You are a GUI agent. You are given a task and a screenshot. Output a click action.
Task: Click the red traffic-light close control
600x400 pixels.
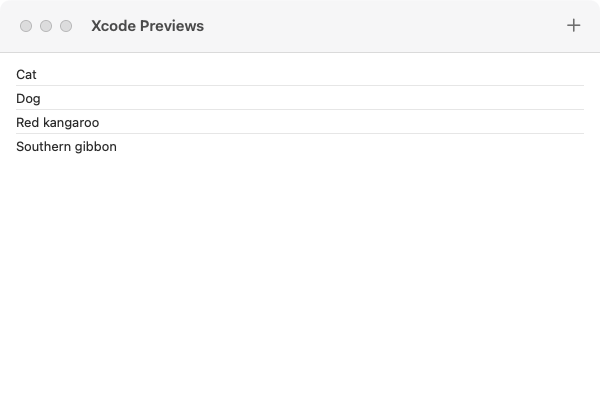click(x=26, y=26)
